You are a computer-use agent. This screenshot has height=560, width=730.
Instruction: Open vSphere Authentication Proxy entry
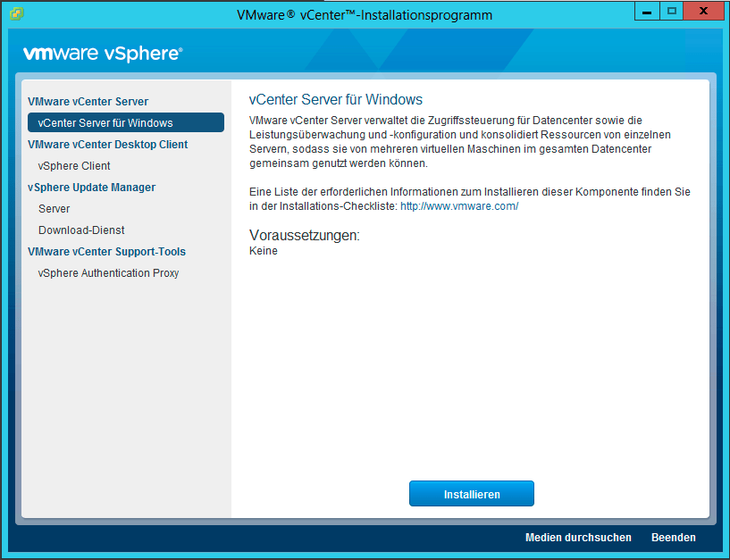coord(108,272)
